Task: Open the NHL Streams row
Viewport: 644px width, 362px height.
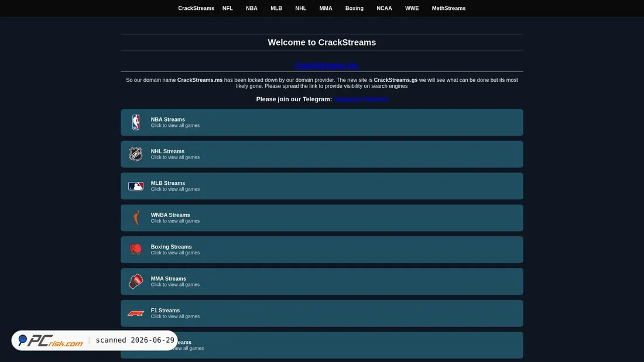Action: coord(322,154)
